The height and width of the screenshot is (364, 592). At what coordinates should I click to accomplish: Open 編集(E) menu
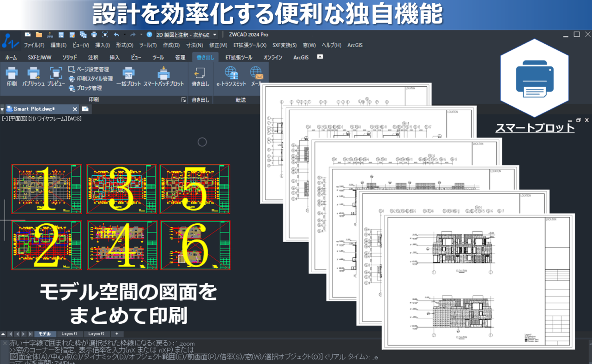click(x=59, y=45)
